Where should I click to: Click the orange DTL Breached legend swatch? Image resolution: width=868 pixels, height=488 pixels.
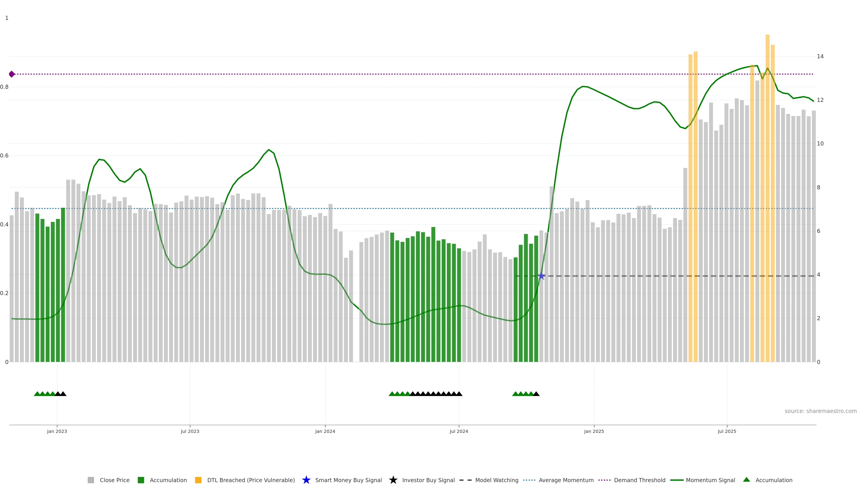pyautogui.click(x=198, y=480)
